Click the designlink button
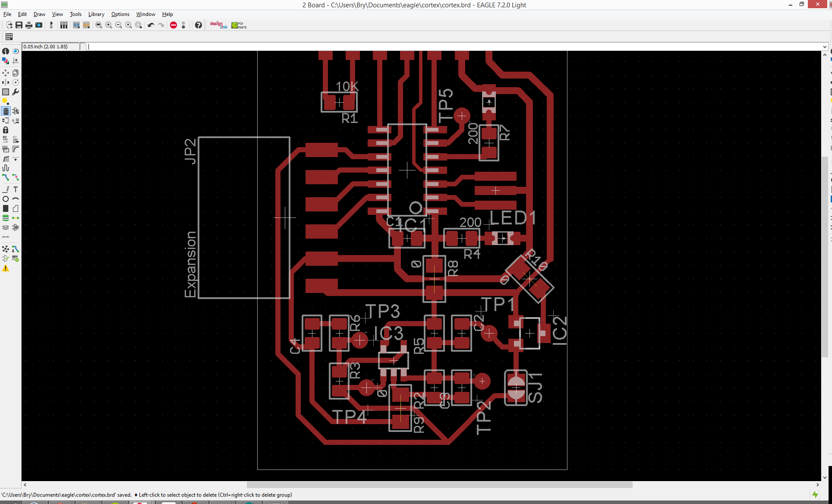Viewport: 832px width, 504px height. (218, 25)
